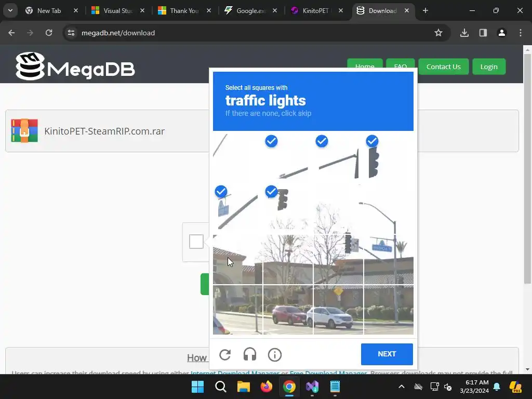Switch to the Google.exe tab

[x=250, y=11]
